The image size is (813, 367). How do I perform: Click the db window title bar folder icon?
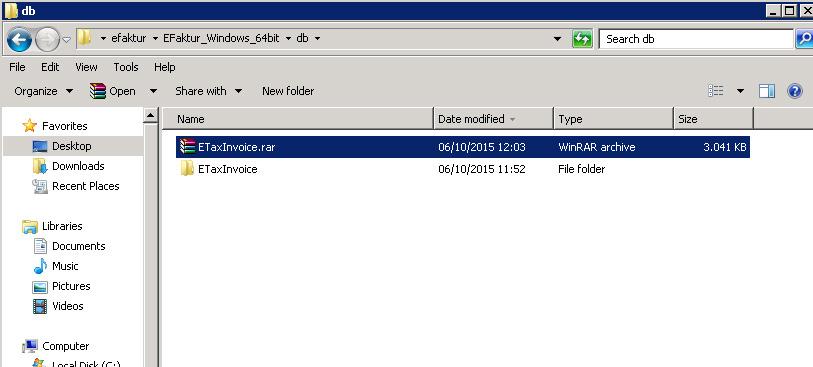point(10,10)
